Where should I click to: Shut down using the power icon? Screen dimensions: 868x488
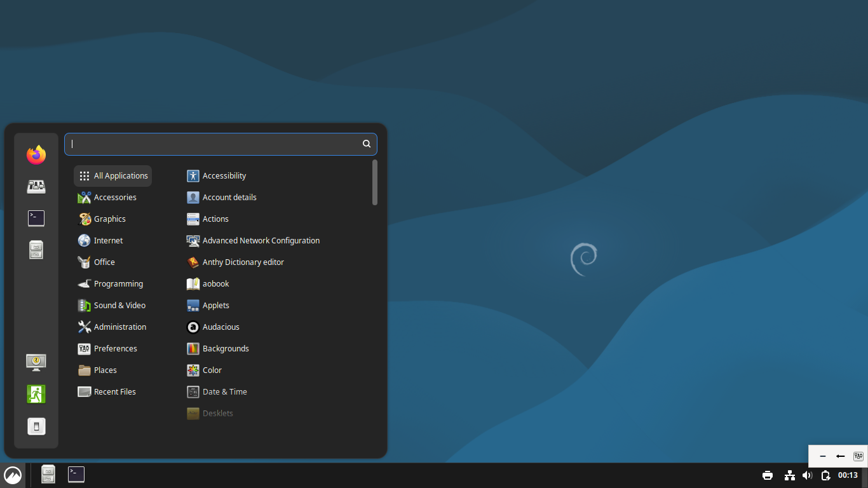click(x=36, y=426)
